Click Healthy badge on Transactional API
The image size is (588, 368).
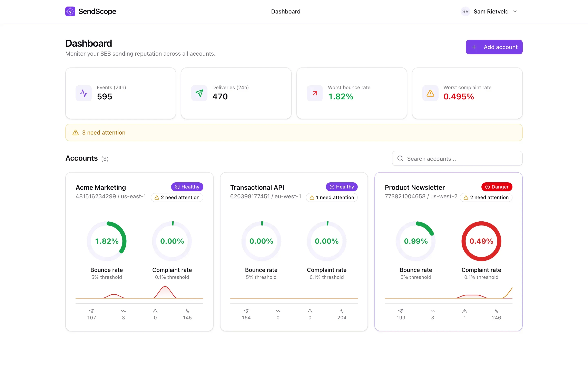(342, 187)
